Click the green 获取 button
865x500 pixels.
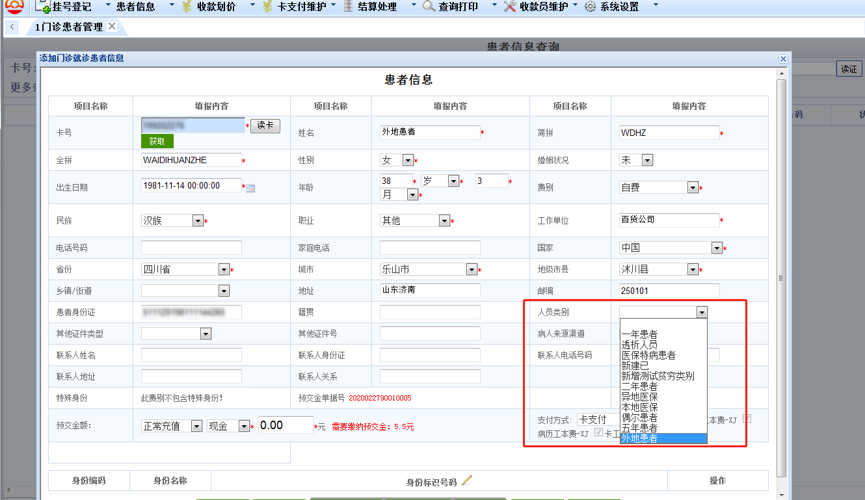click(x=157, y=141)
